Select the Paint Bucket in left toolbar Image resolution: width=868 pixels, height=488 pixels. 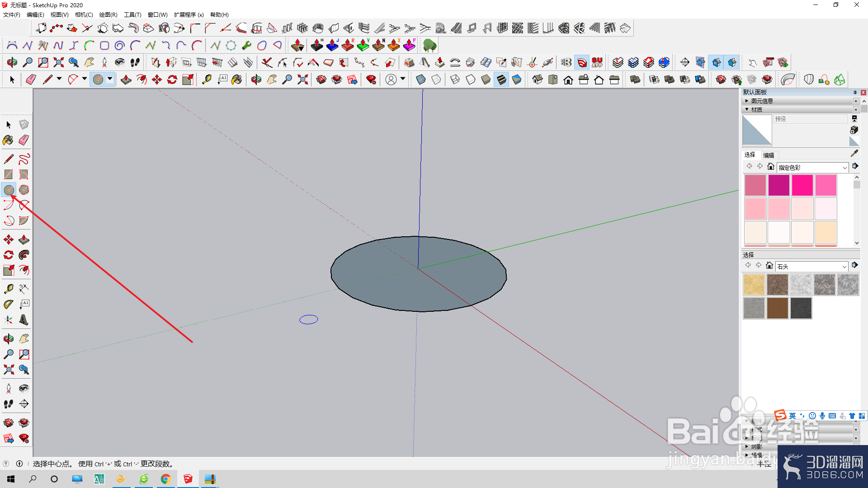click(x=9, y=140)
